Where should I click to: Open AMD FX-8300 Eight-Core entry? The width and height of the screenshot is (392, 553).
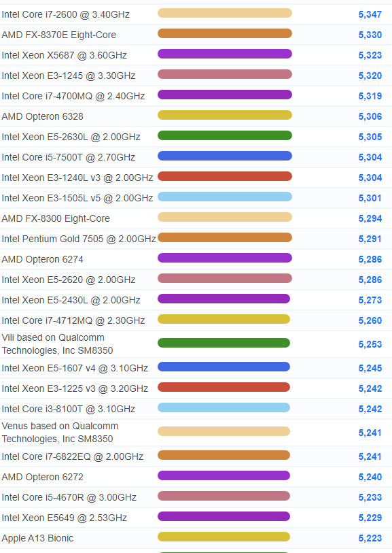pos(56,218)
